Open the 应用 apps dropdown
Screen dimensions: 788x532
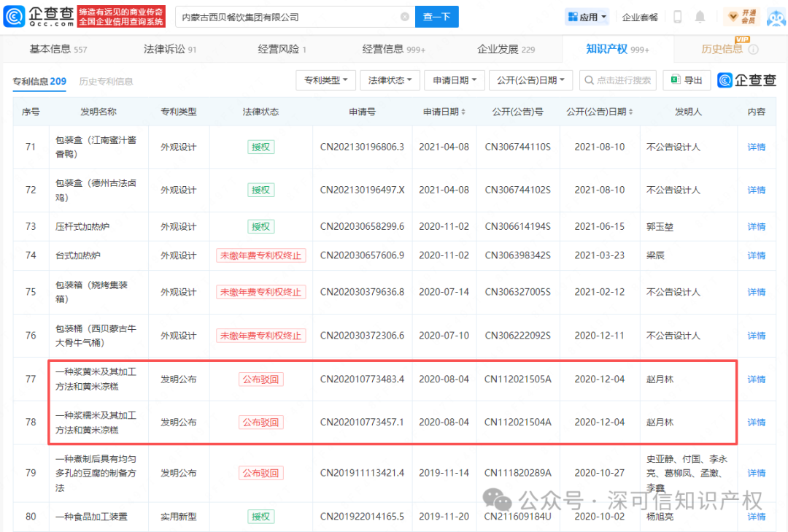pyautogui.click(x=586, y=17)
